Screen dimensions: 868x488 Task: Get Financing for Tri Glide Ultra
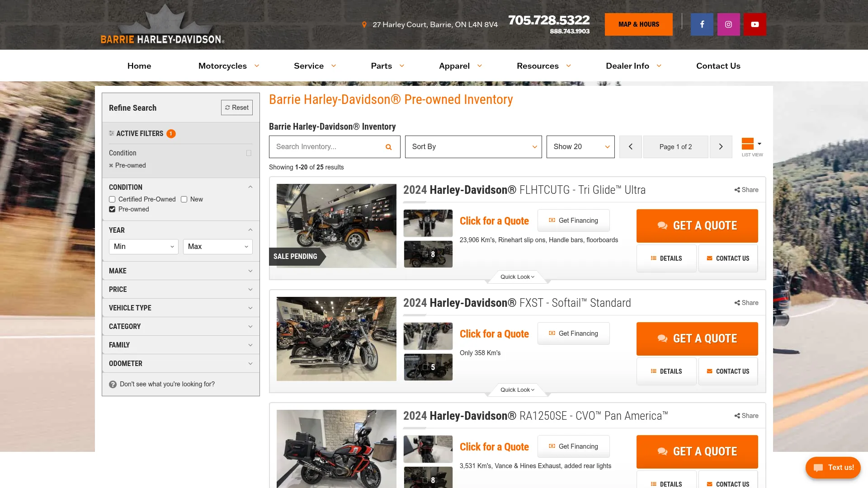573,221
